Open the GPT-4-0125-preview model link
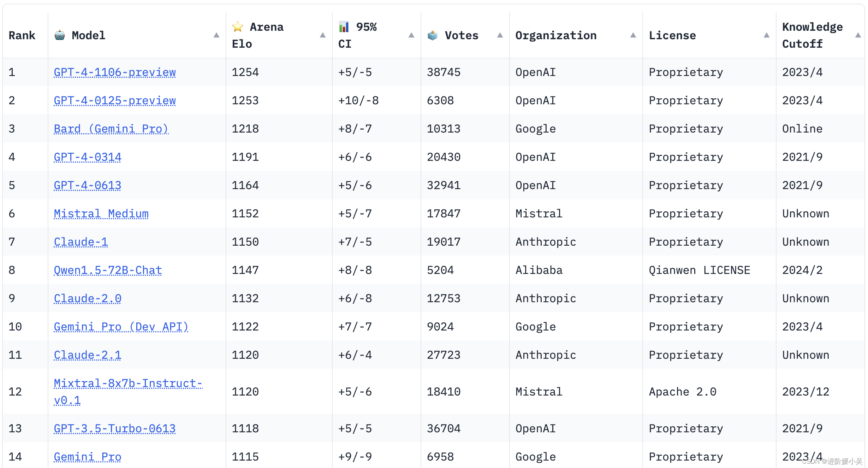Screen dimensions: 868x468 click(115, 100)
